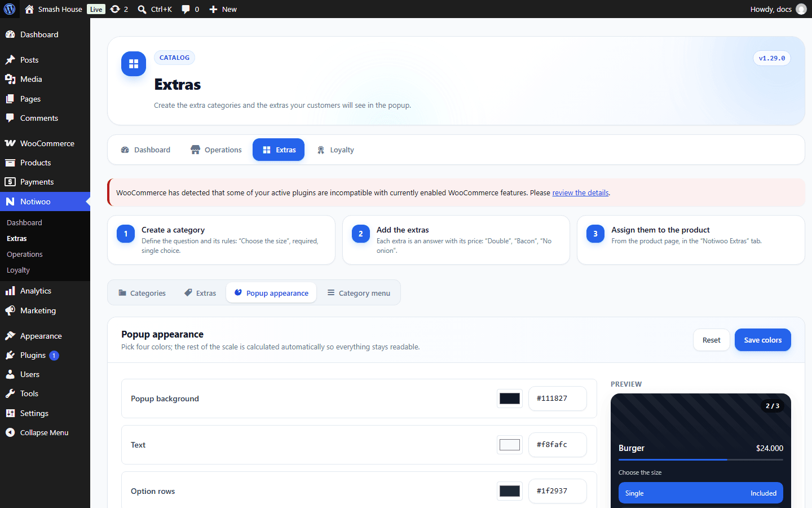Click the Text color hex field #f8fafc

click(558, 445)
